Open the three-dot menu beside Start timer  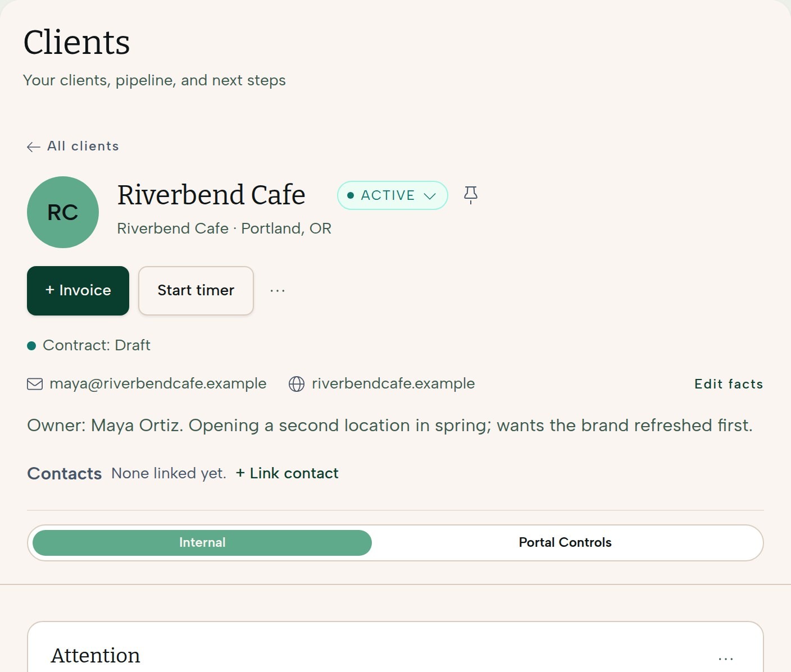tap(278, 291)
